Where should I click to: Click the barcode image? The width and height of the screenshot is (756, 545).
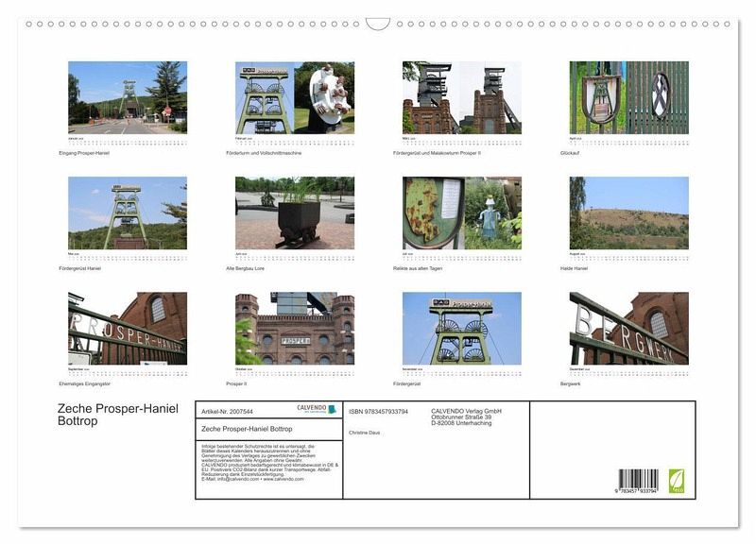coord(639,481)
